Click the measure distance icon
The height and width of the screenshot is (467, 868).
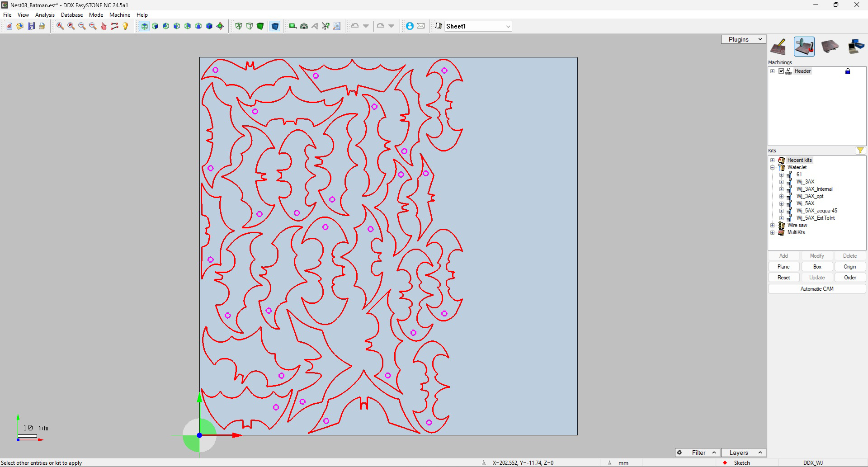(x=114, y=26)
